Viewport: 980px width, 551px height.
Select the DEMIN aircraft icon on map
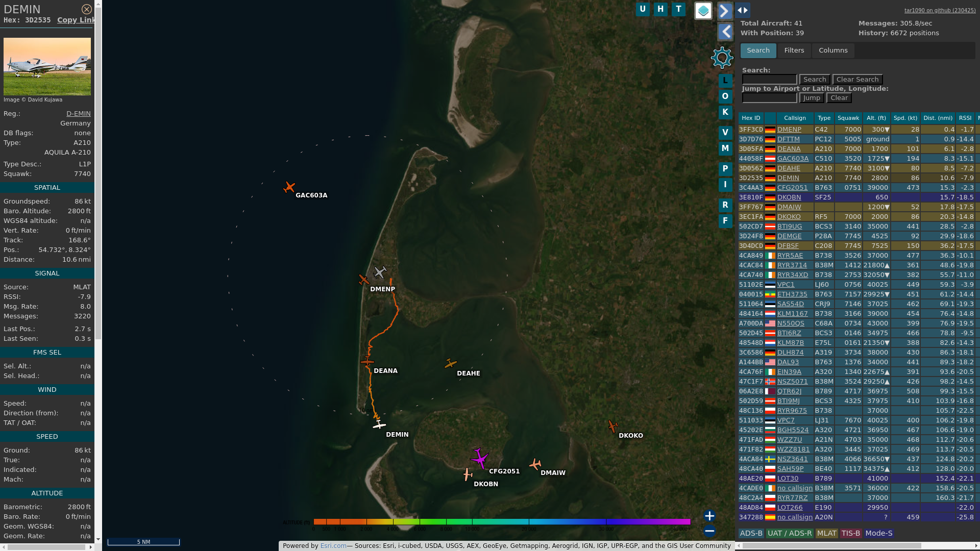[379, 424]
